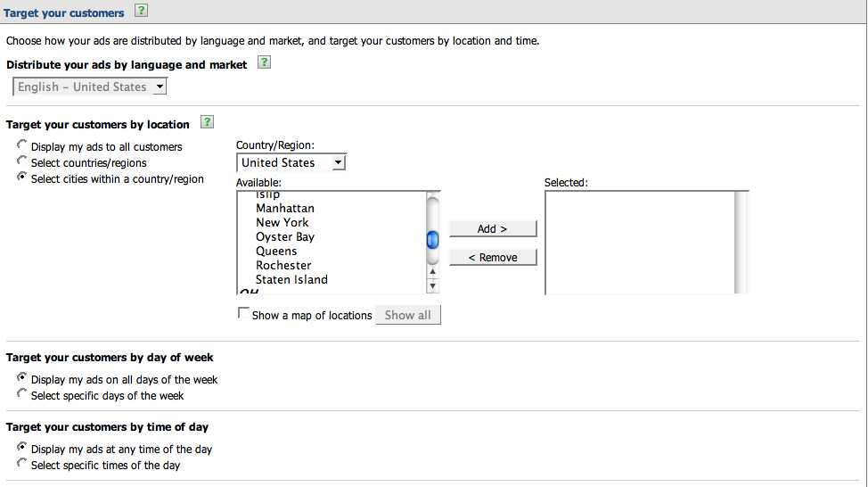This screenshot has width=868, height=487.
Task: Choose Queens from the Available list
Action: tap(276, 251)
